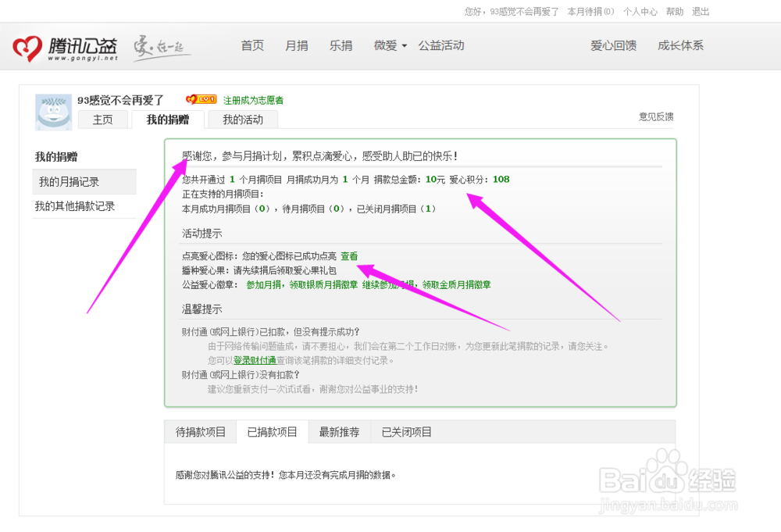Switch to the 待捐款项目 tab
The image size is (781, 532).
[200, 430]
